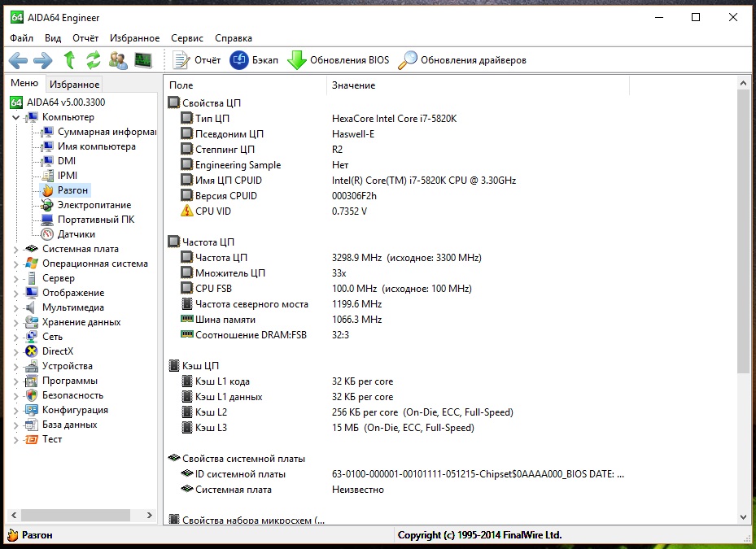Expand the Хранение данных tree node
The image size is (756, 549).
[x=15, y=322]
